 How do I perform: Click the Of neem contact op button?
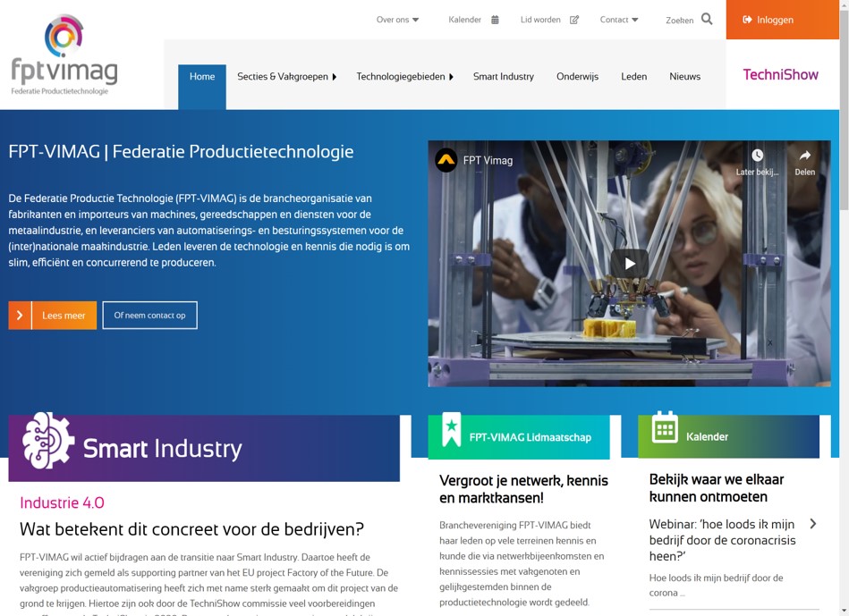149,315
